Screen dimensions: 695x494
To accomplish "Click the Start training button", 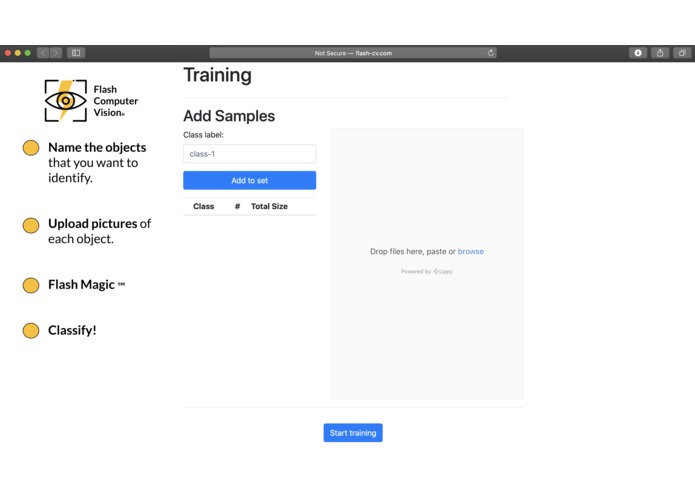I will click(x=353, y=433).
